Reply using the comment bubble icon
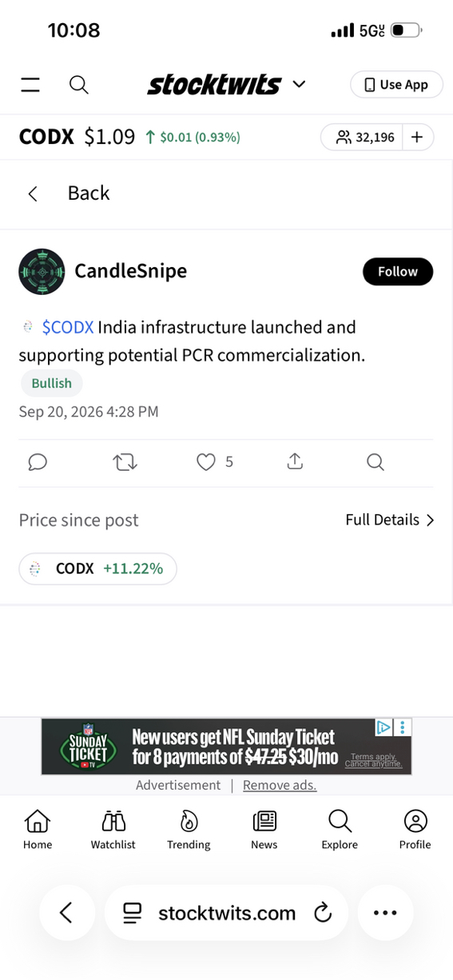The width and height of the screenshot is (453, 980). pos(37,462)
